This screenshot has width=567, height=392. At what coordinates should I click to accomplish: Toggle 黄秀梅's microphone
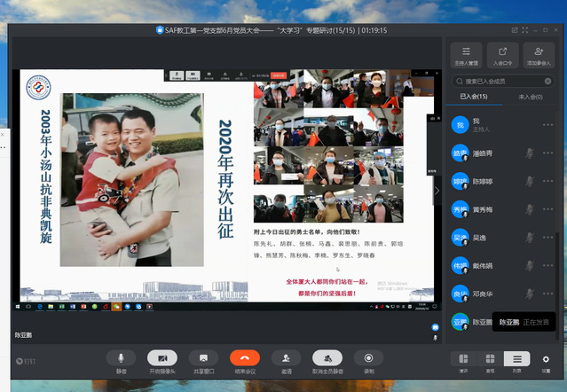(x=530, y=209)
